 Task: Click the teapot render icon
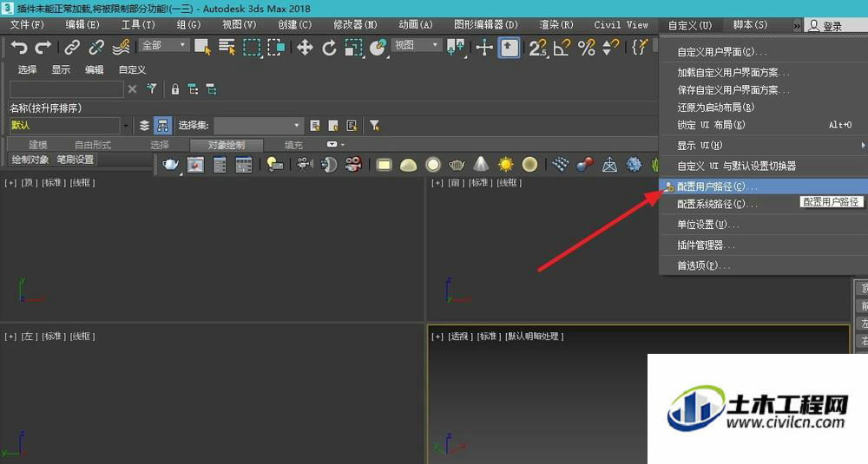[x=171, y=164]
